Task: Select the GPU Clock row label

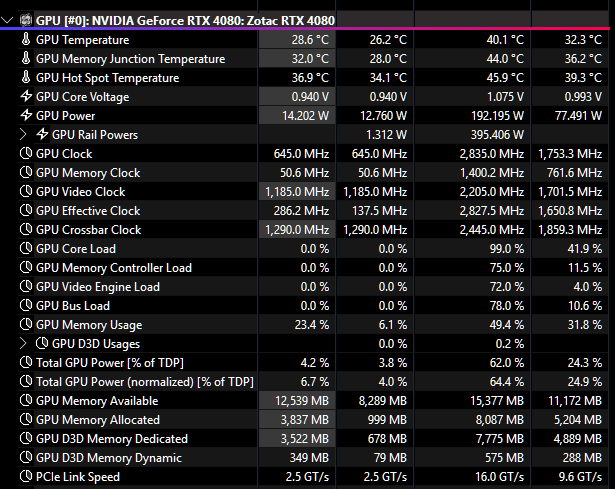Action: tap(64, 154)
